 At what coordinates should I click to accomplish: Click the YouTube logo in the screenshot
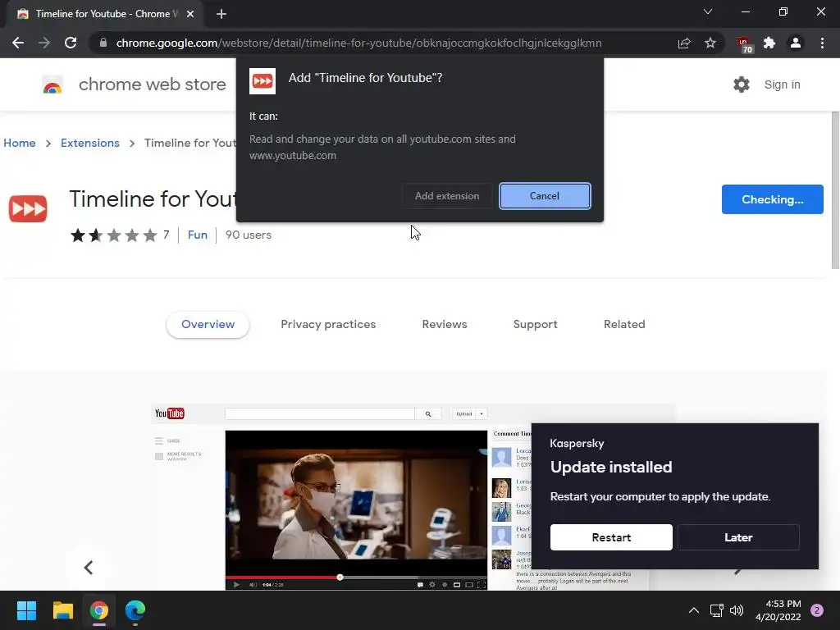coord(169,413)
